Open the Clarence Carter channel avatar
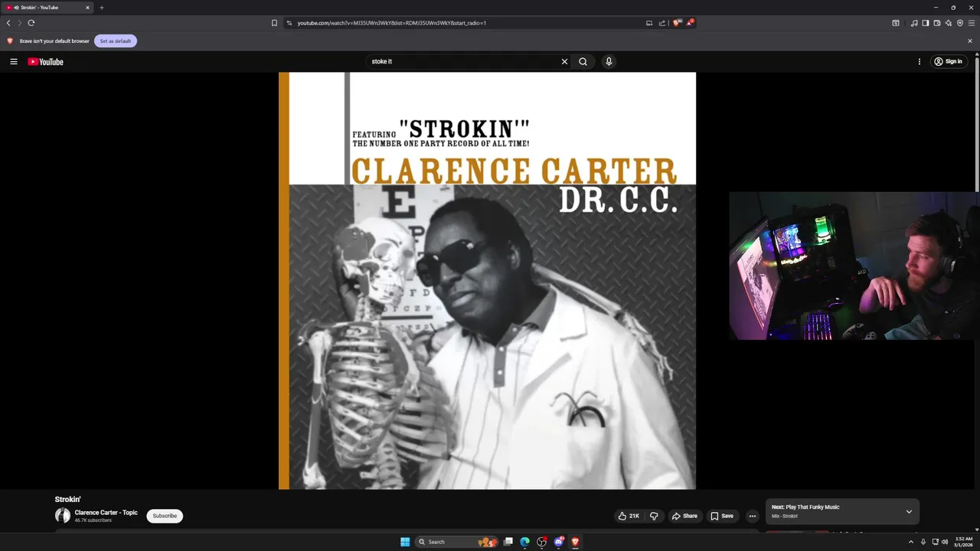 (x=63, y=516)
